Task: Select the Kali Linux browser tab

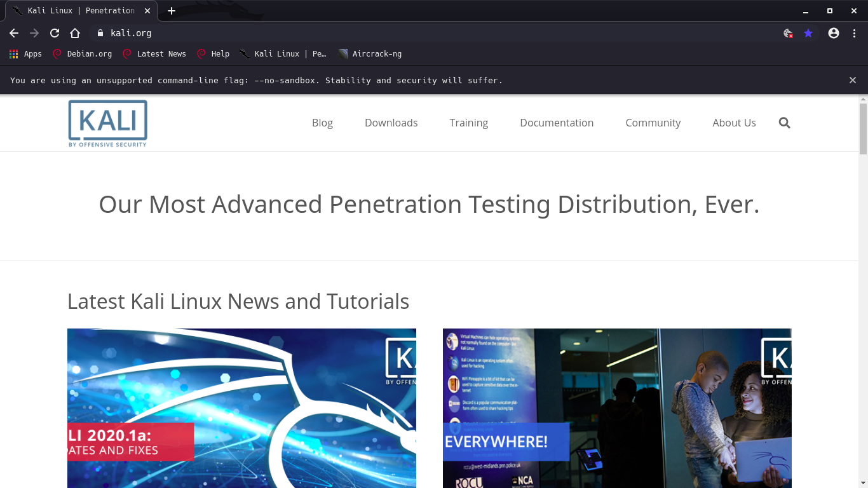Action: 79,11
